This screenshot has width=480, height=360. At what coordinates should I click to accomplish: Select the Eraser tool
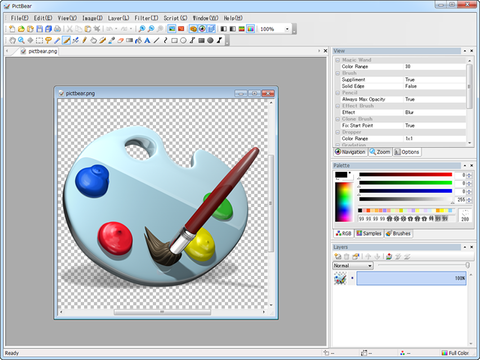(120, 41)
